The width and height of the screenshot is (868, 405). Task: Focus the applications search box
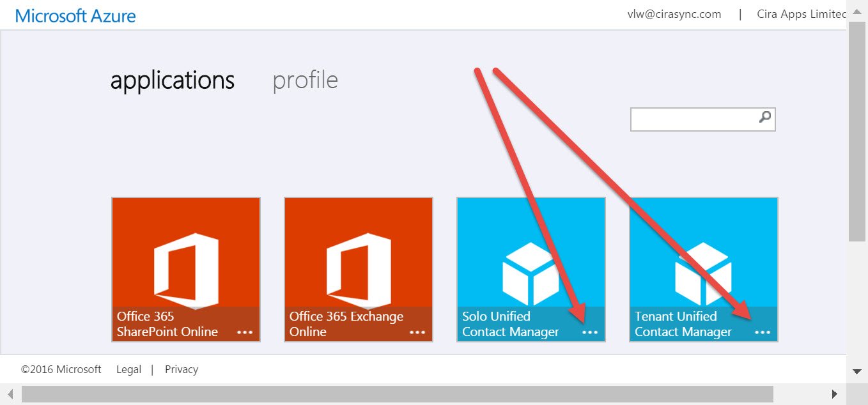(703, 119)
